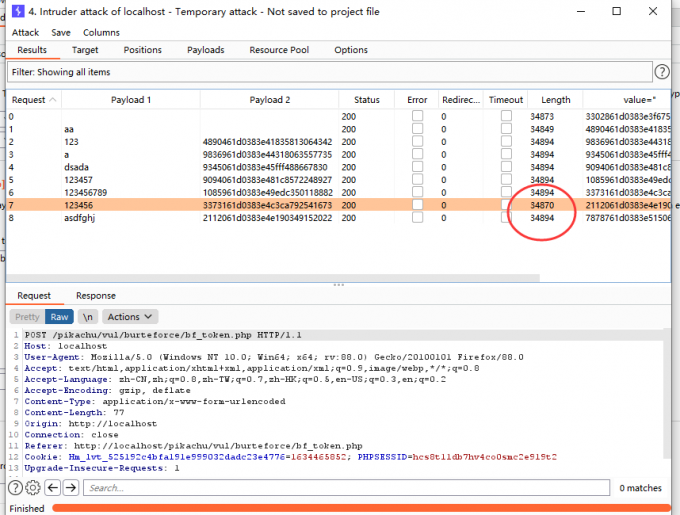
Task: Toggle Timeout checkbox in request 0 row
Action: pos(506,116)
